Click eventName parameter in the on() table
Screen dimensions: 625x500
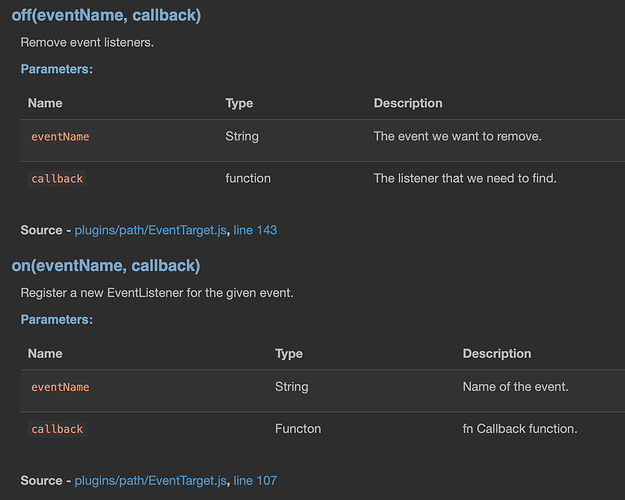tap(60, 387)
